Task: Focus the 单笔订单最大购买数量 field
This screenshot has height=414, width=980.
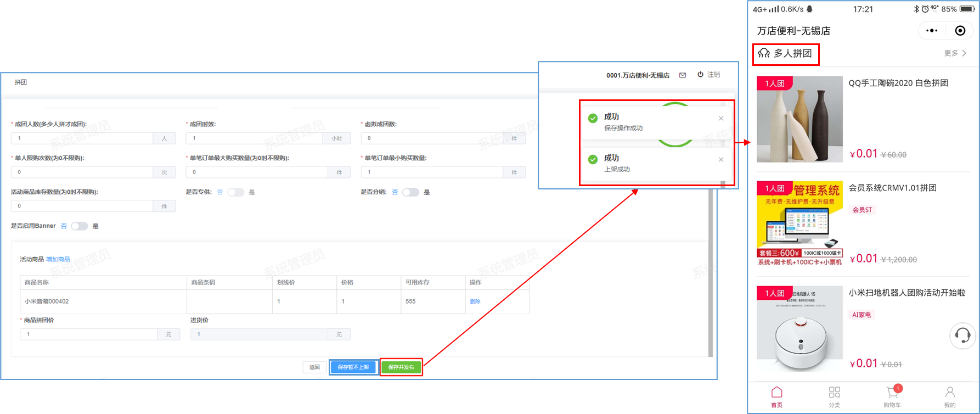Action: tap(257, 172)
